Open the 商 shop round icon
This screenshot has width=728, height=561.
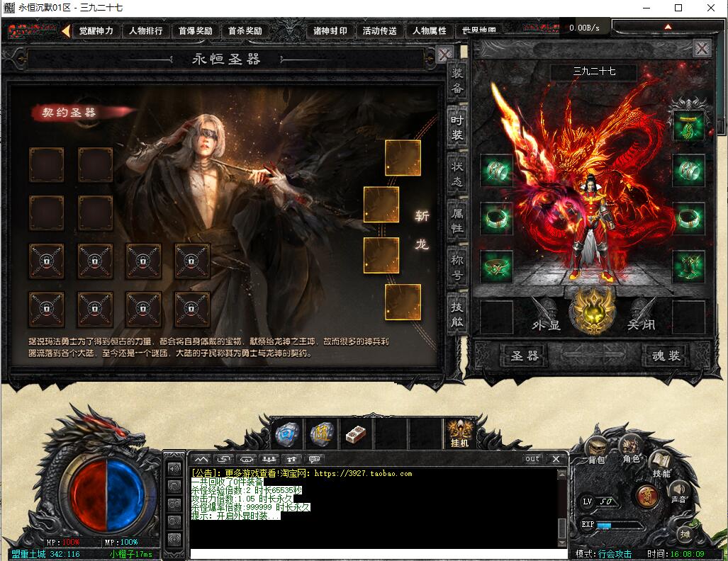pos(646,496)
